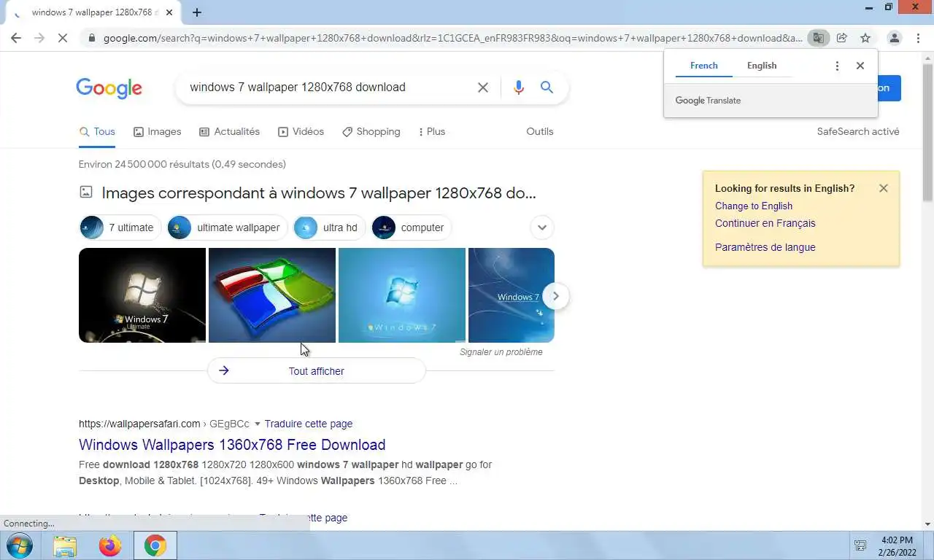
Task: Click the taskbar clock
Action: pos(896,545)
